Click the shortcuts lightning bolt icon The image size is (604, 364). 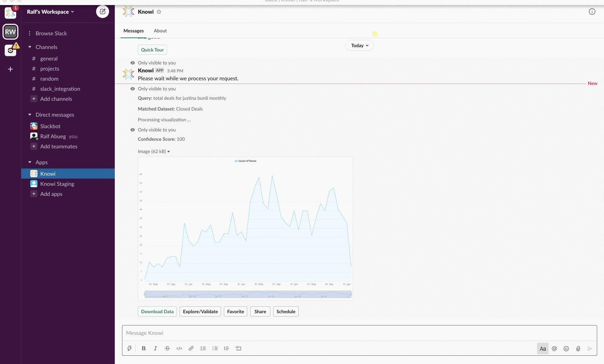[x=130, y=349]
